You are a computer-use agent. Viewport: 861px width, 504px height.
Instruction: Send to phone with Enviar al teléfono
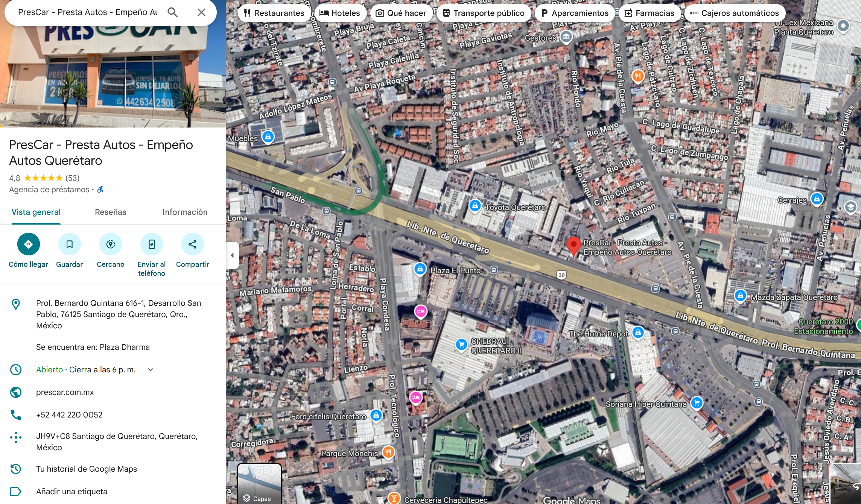coord(151,244)
